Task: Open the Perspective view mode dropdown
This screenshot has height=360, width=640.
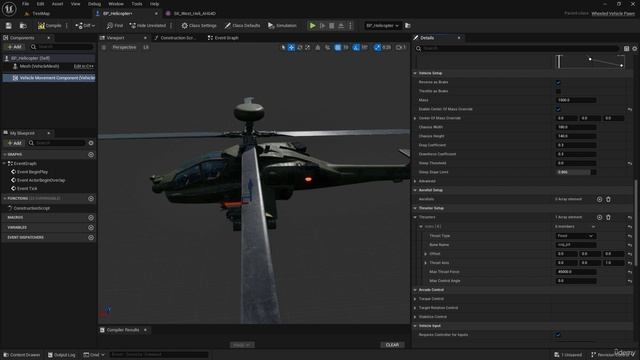Action: click(x=124, y=47)
